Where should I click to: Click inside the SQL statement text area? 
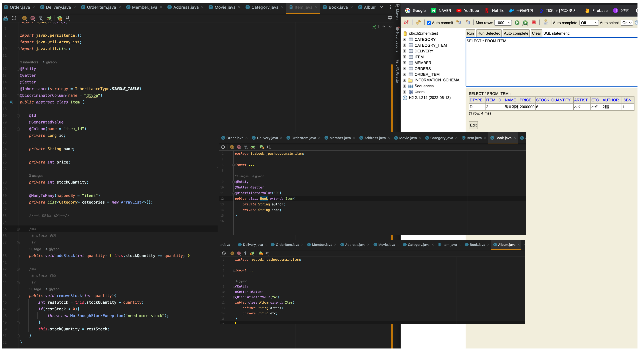click(552, 62)
